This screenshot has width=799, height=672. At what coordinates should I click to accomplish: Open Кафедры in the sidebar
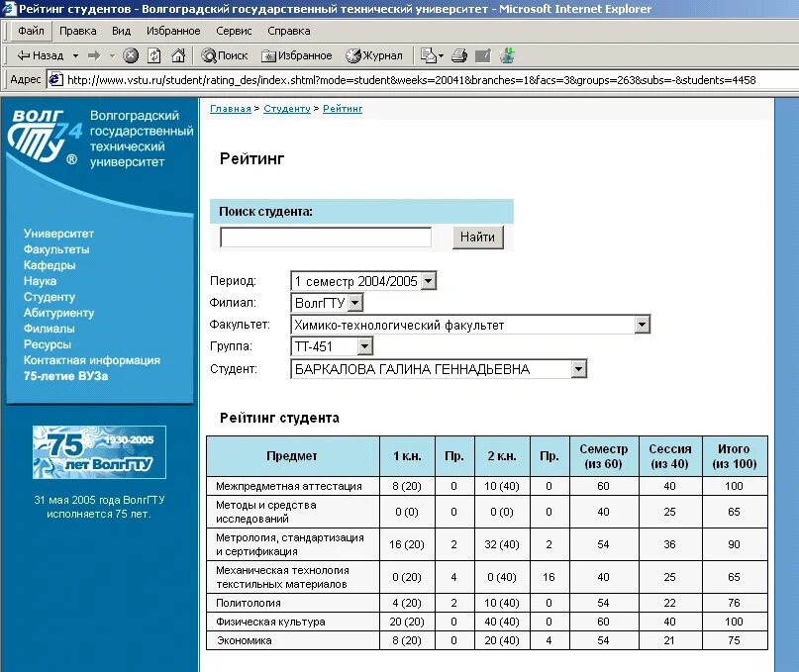click(50, 265)
